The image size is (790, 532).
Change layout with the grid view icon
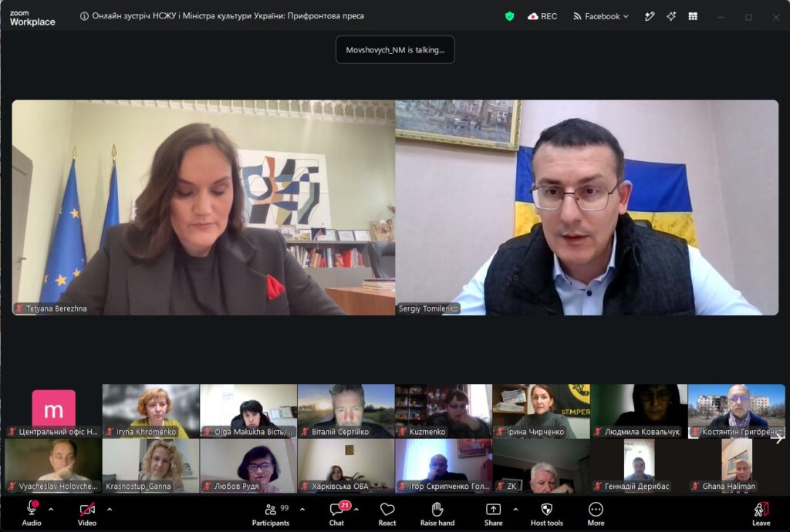[x=694, y=16]
